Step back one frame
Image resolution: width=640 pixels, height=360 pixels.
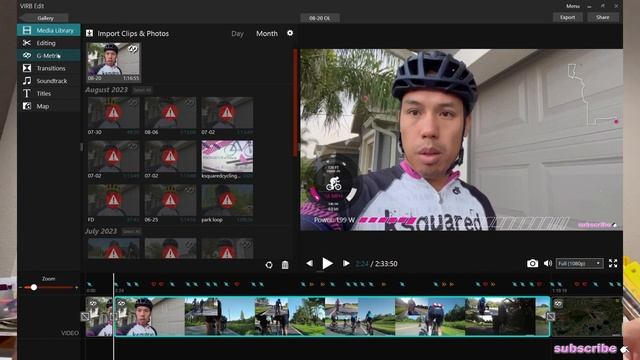point(309,264)
